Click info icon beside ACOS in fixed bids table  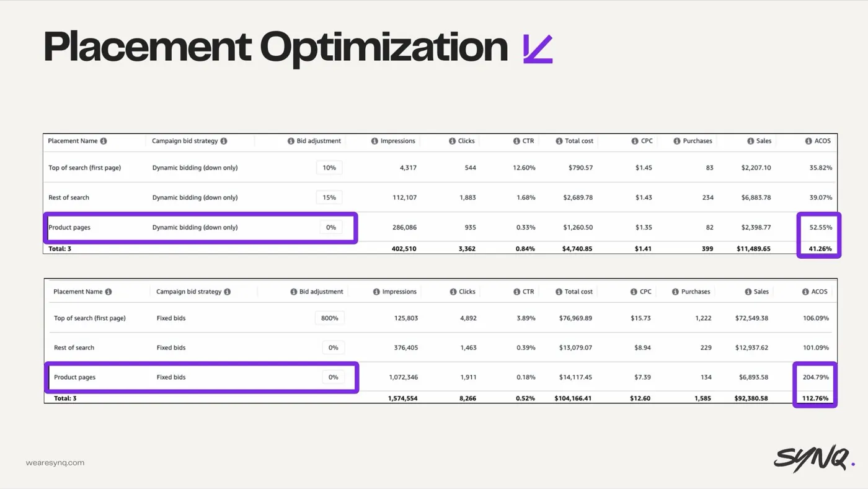tap(805, 292)
